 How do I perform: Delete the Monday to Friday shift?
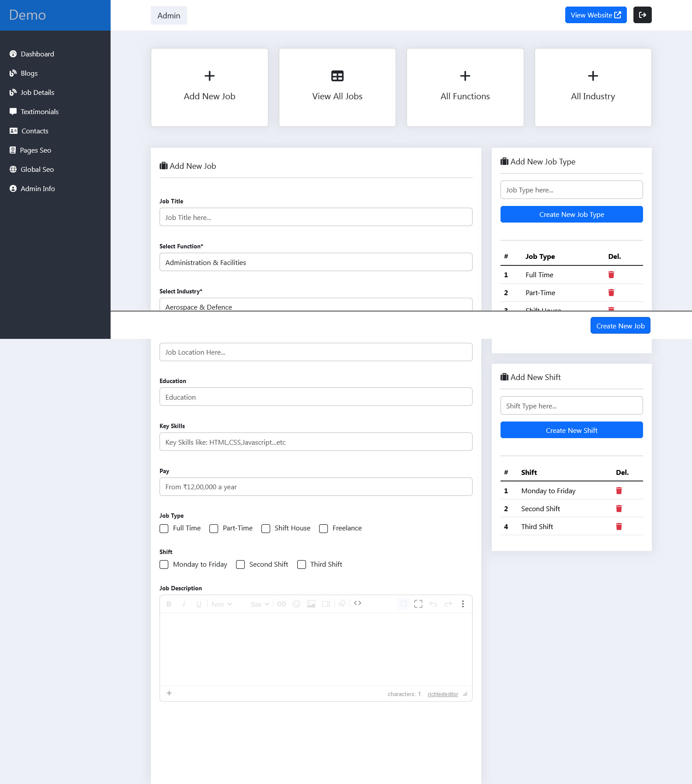[x=619, y=491]
